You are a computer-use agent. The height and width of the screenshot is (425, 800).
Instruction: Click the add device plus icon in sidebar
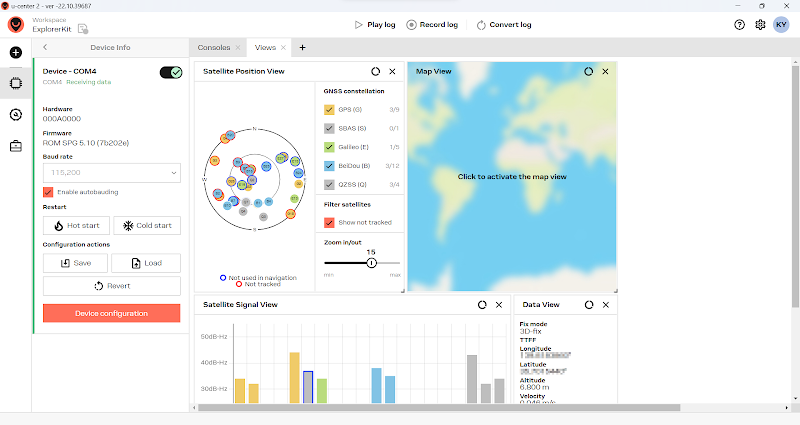coord(16,53)
